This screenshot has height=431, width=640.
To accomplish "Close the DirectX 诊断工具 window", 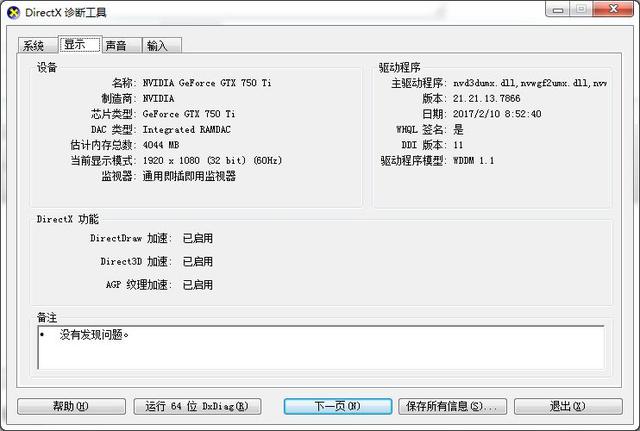I will point(613,9).
